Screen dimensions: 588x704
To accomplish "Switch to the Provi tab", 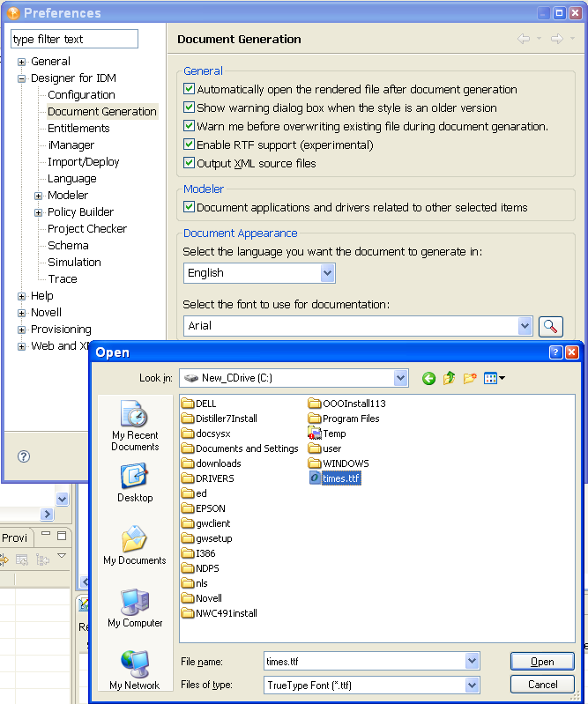I will pyautogui.click(x=14, y=537).
